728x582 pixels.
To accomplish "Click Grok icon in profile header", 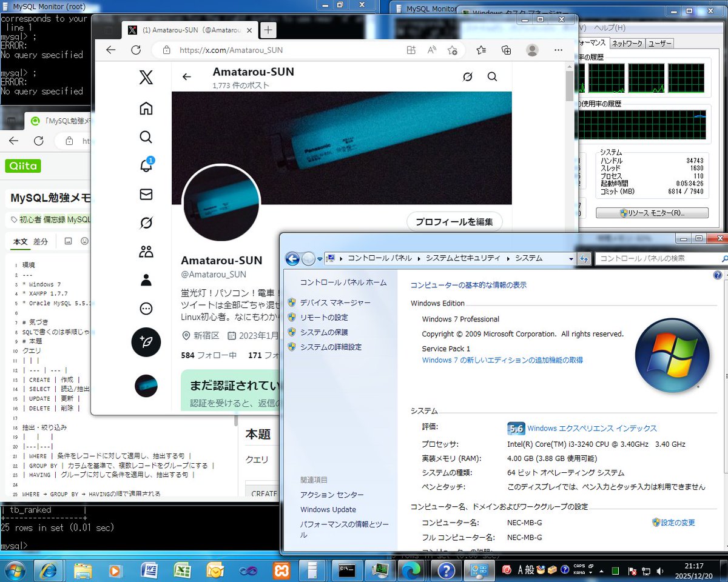I will (467, 77).
